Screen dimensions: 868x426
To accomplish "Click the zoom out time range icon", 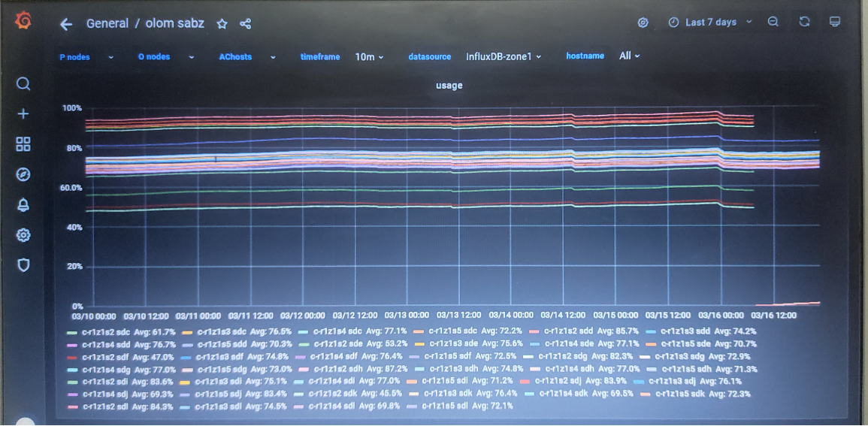I will click(x=773, y=22).
